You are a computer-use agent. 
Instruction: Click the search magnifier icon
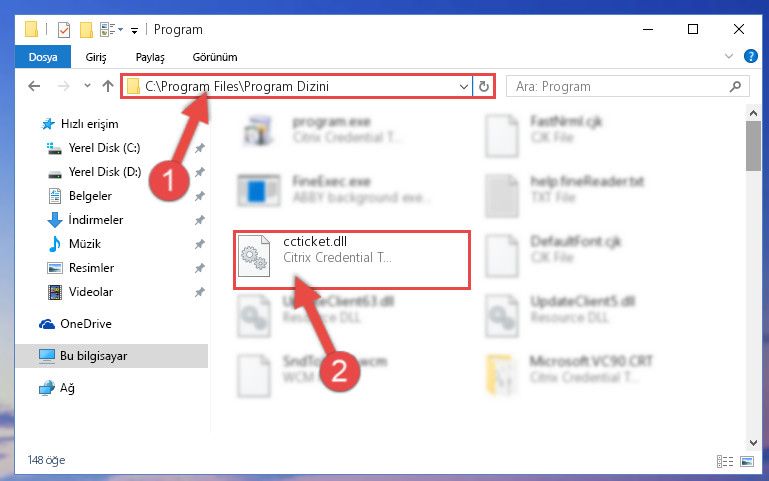(735, 86)
